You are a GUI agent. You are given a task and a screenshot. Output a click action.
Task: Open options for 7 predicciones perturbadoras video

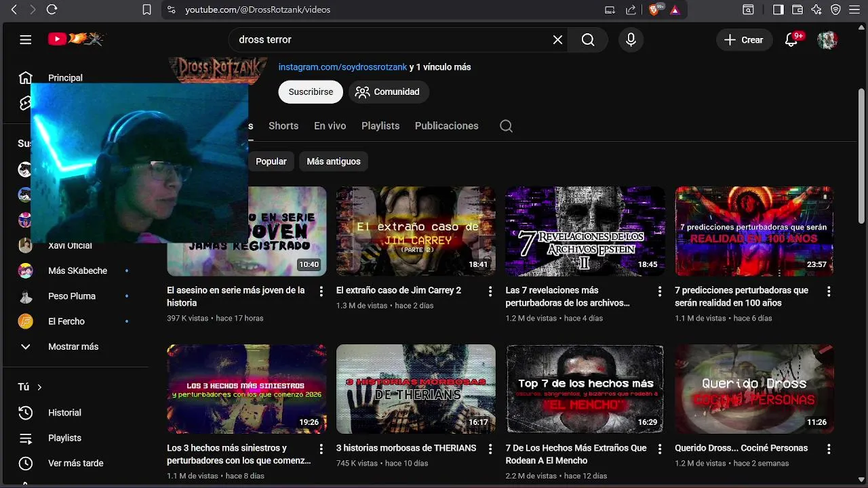tap(829, 291)
